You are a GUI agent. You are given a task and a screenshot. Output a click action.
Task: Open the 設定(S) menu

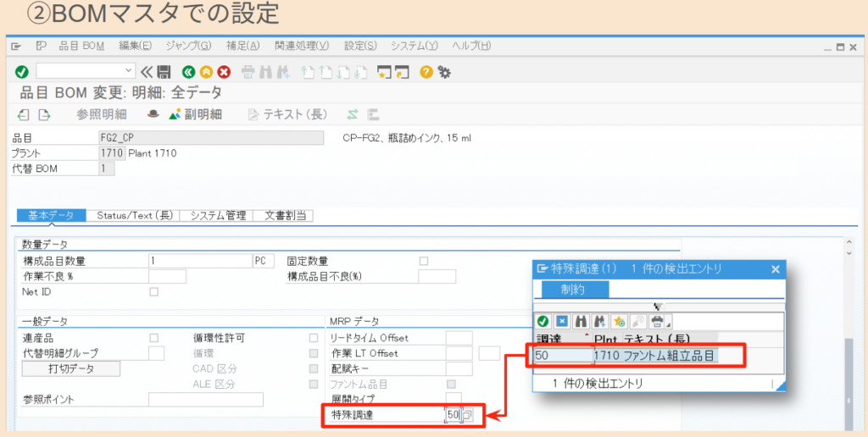point(360,46)
